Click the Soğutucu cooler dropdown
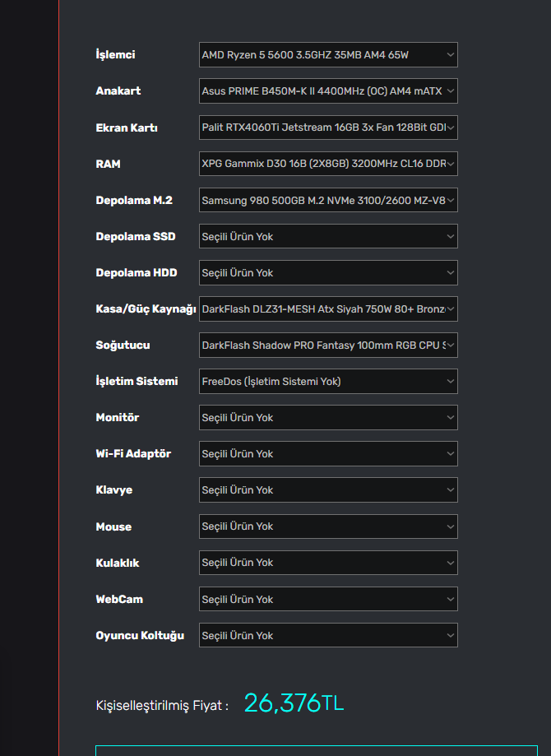Viewport: 551px width, 756px height. tap(328, 346)
